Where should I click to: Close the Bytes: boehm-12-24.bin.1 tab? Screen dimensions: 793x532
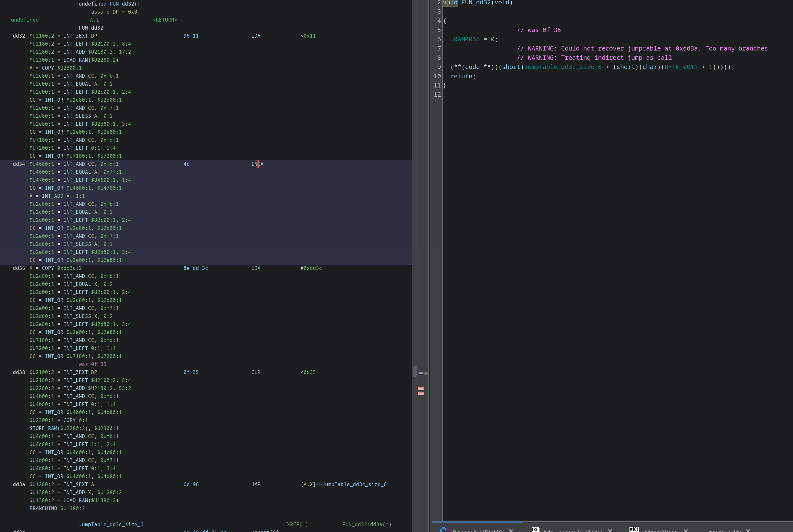tap(610, 530)
